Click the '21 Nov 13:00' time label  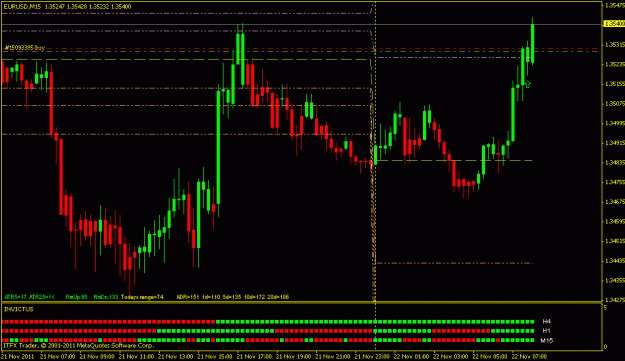pyautogui.click(x=176, y=356)
